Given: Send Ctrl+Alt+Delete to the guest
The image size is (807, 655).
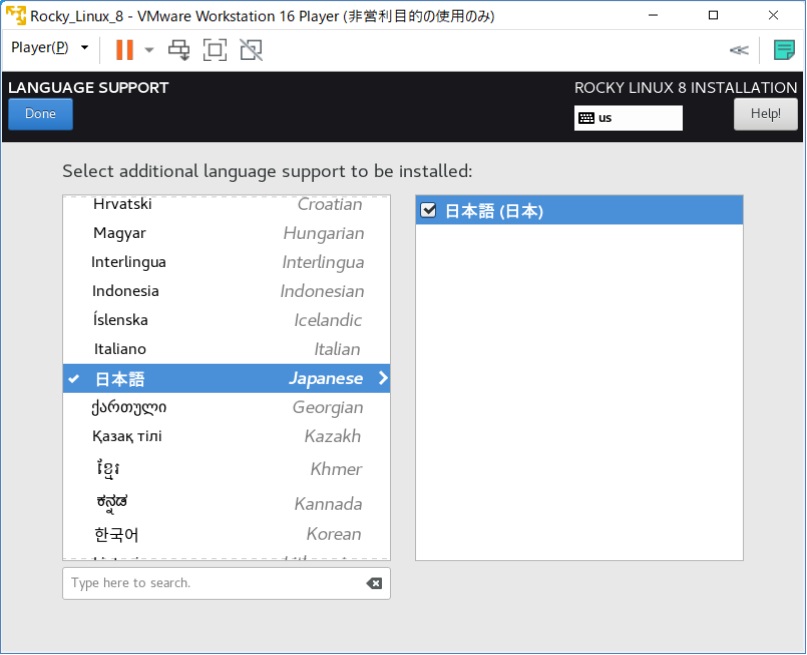Looking at the screenshot, I should click(180, 49).
